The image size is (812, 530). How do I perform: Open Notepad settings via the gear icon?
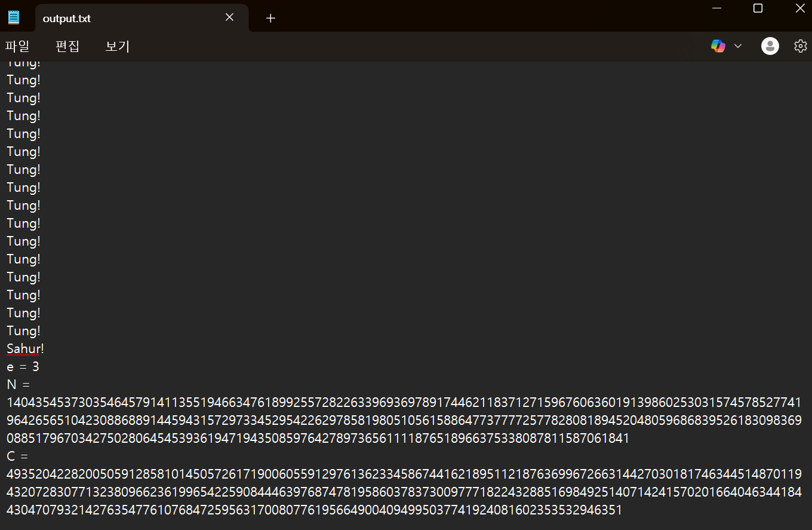click(x=800, y=45)
